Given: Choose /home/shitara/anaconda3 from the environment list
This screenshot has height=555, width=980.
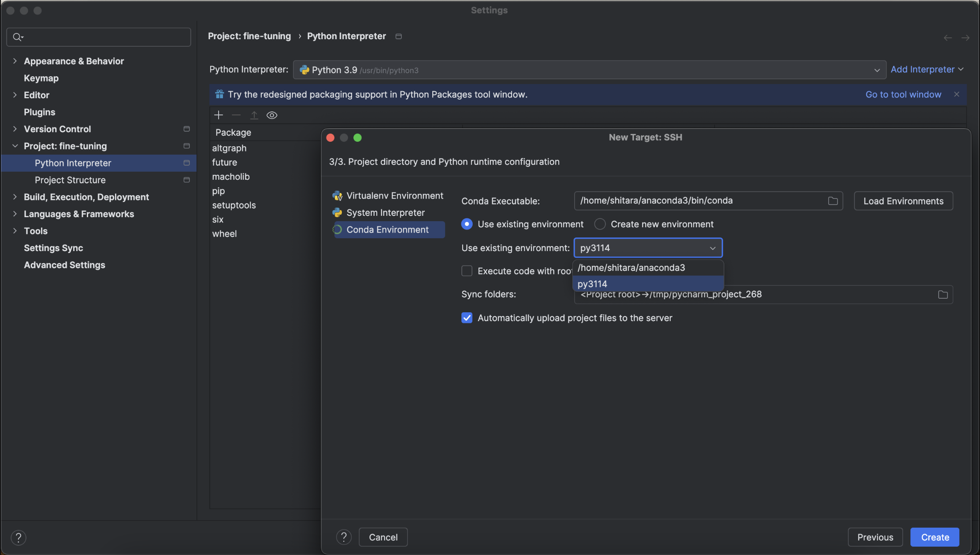Looking at the screenshot, I should point(631,268).
